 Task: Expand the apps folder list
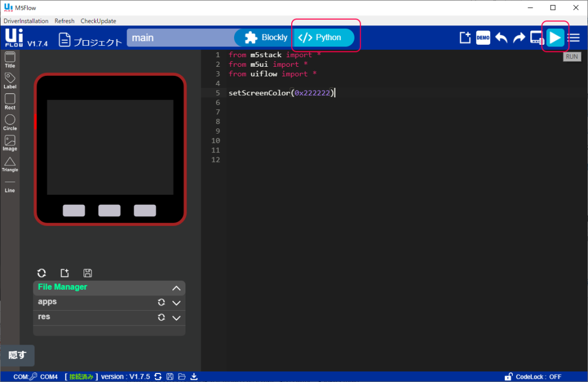click(x=176, y=303)
